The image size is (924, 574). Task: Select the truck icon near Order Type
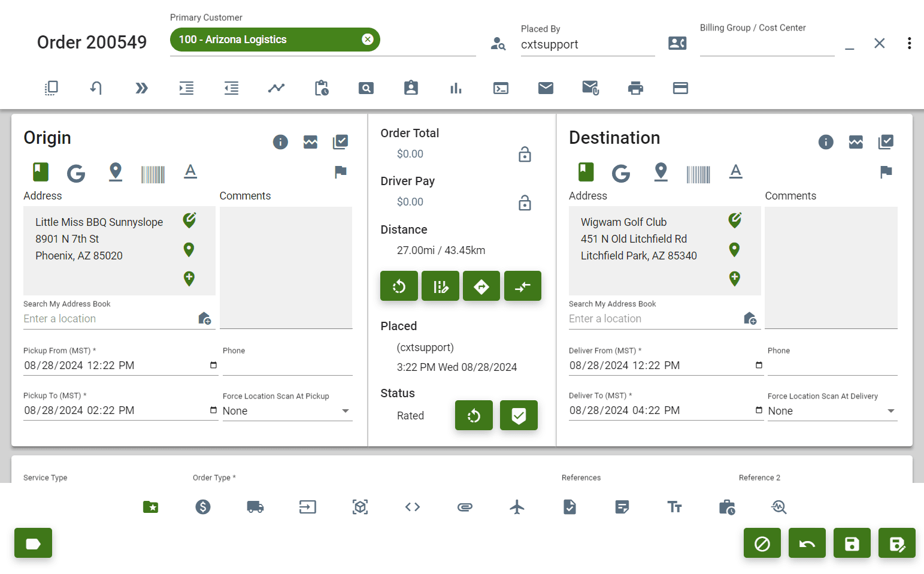(255, 507)
